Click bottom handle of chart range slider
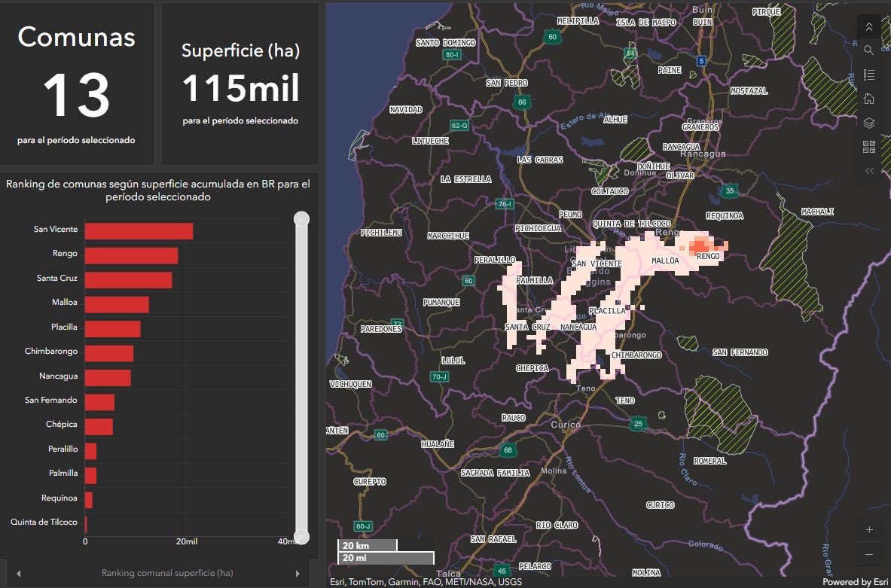Screen dimensions: 891x588 point(301,536)
